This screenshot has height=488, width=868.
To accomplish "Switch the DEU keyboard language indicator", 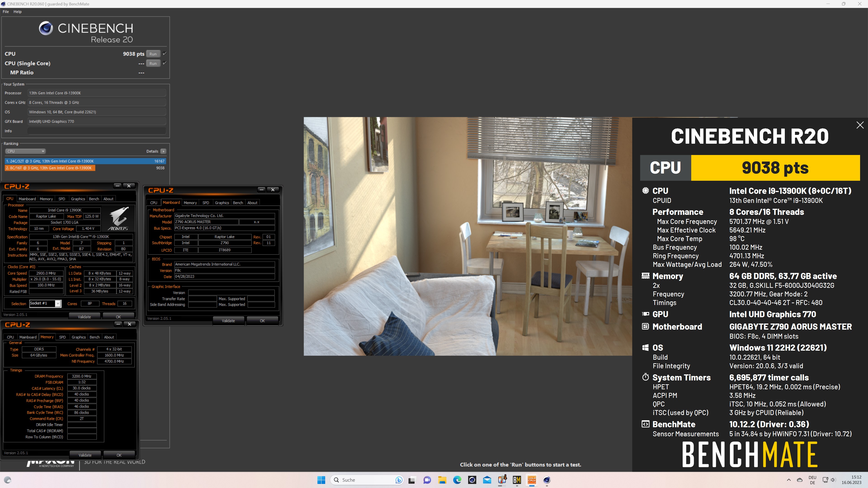I will click(812, 480).
